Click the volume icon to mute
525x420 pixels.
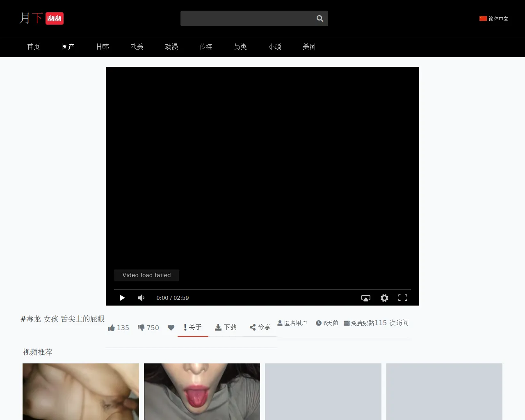click(x=141, y=298)
